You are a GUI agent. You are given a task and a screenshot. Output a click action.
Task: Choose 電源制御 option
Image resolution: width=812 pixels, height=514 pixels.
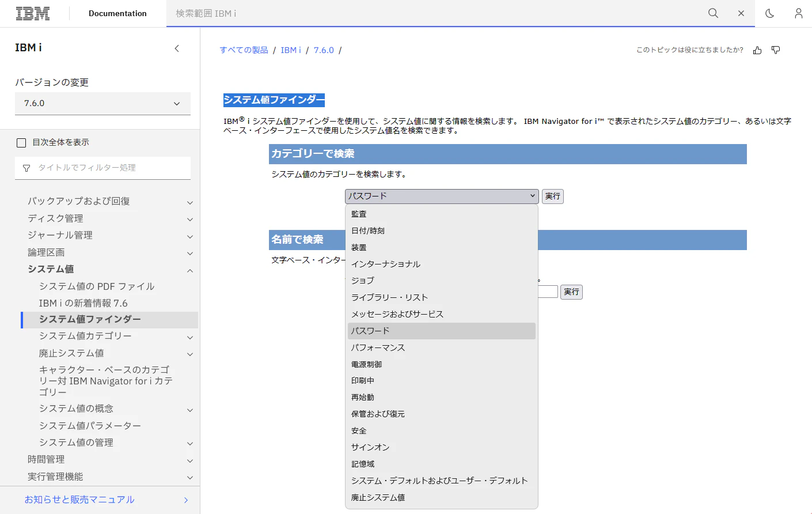tap(442, 364)
